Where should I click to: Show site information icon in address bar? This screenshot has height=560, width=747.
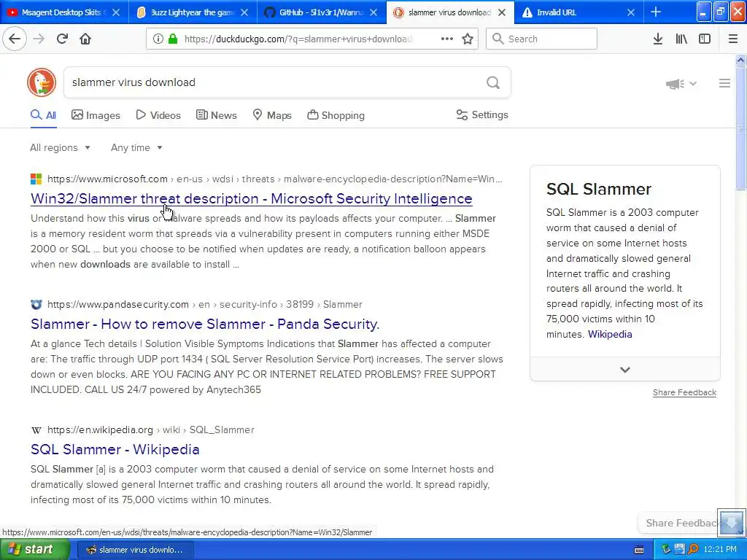[x=158, y=39]
